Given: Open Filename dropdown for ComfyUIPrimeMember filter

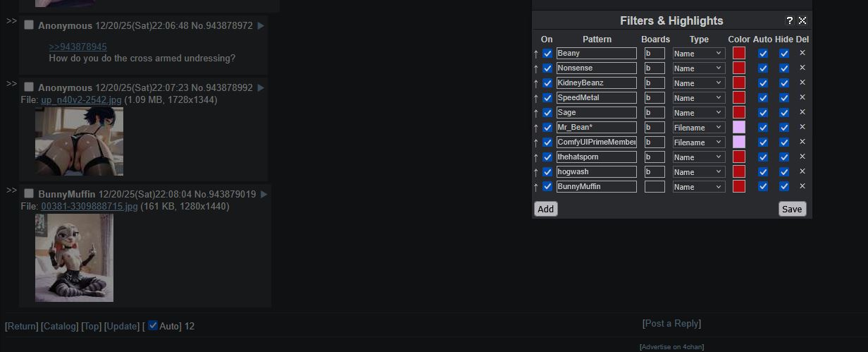Looking at the screenshot, I should (699, 142).
